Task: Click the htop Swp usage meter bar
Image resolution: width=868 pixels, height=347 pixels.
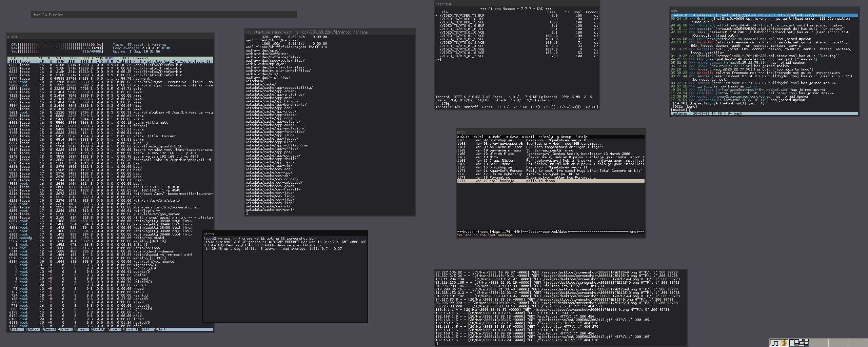Action: (x=57, y=51)
